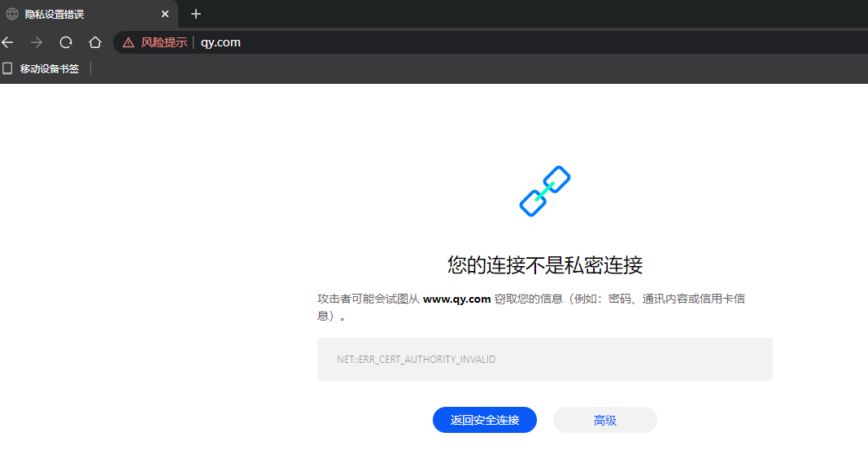The image size is (868, 463).
Task: Click the globe favicon on the tab
Action: point(12,14)
